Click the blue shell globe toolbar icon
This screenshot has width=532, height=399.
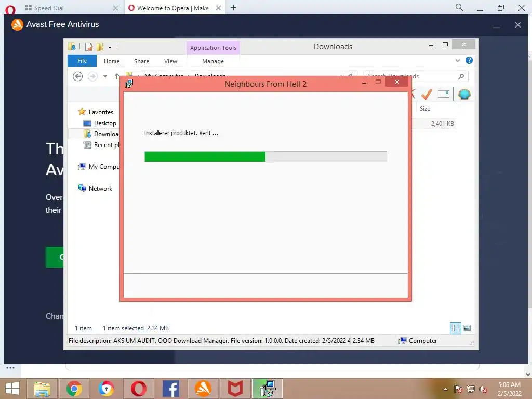coord(464,94)
